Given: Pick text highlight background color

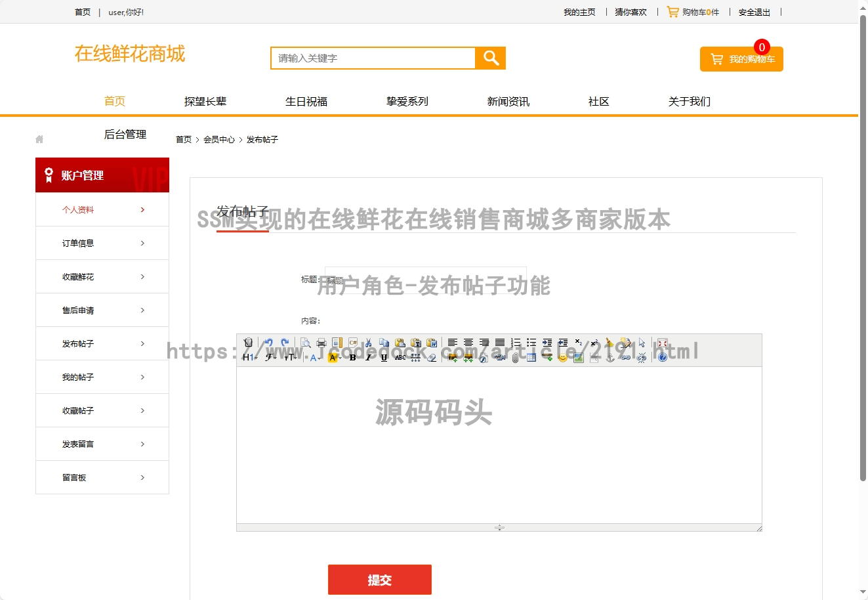Looking at the screenshot, I should (x=334, y=358).
